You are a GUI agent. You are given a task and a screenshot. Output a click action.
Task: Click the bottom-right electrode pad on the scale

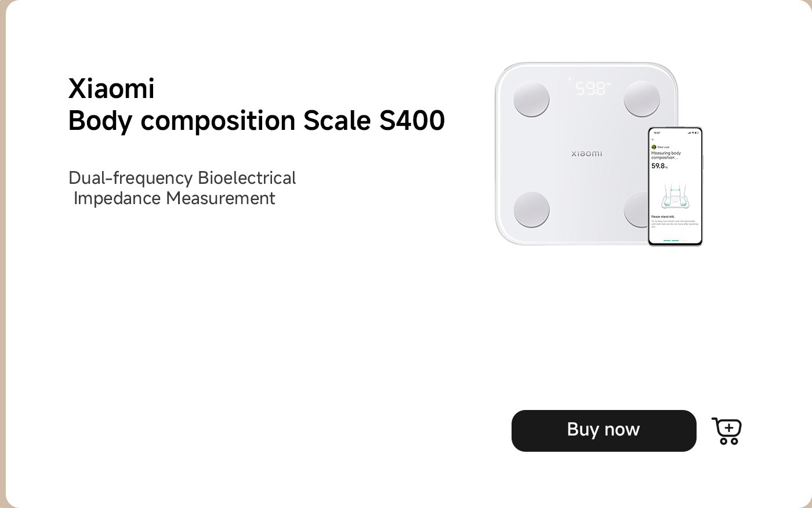coord(637,208)
